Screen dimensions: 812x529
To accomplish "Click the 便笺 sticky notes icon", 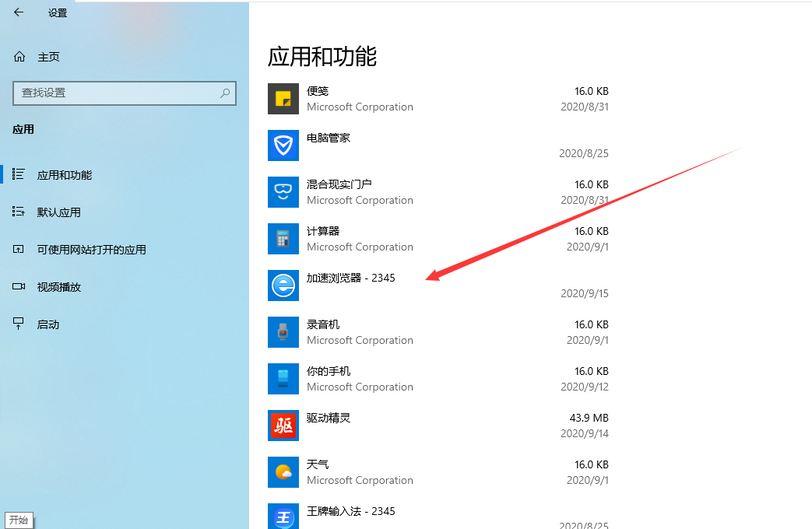I will coord(283,99).
